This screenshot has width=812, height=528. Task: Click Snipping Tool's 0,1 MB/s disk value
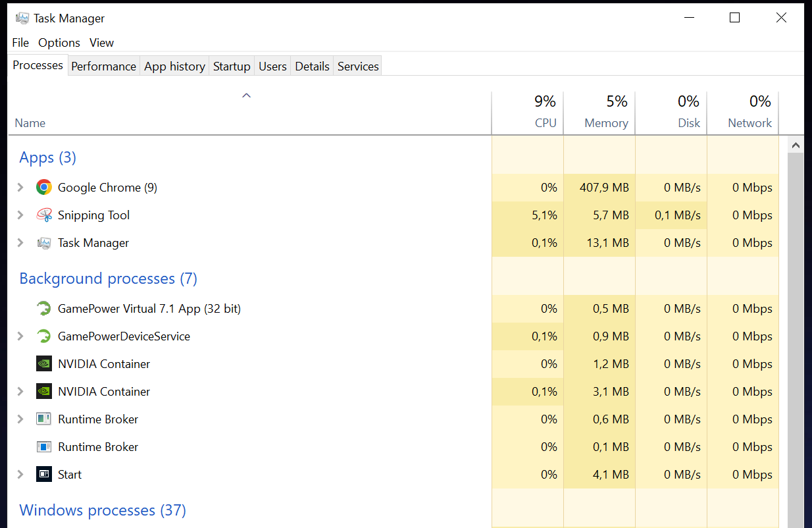[678, 215]
